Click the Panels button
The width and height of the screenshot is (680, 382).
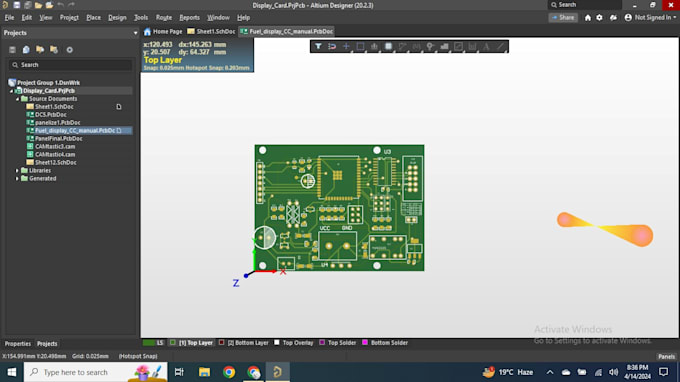pyautogui.click(x=667, y=356)
